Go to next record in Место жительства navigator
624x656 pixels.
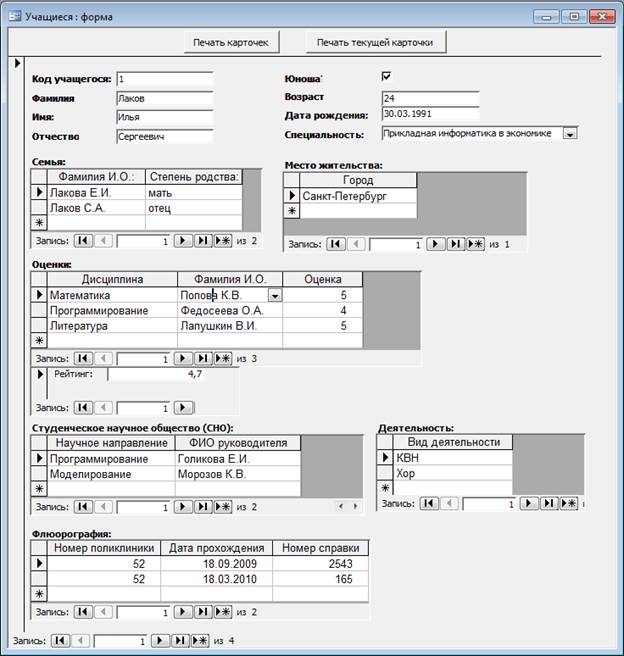[435, 244]
